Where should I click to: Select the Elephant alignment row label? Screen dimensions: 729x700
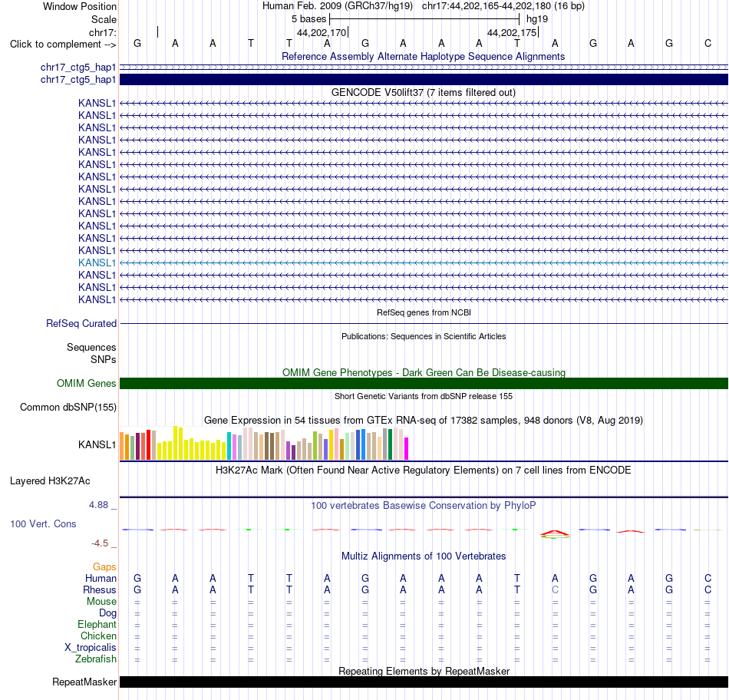pyautogui.click(x=97, y=625)
